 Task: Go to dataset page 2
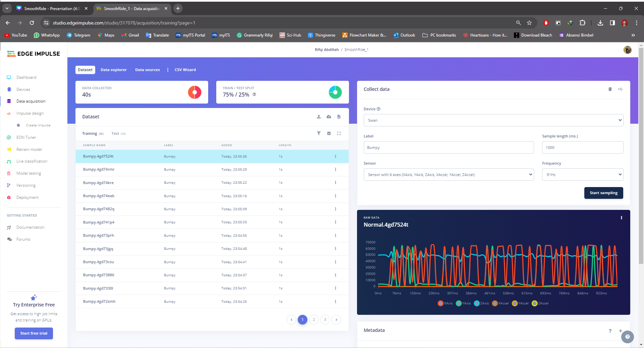314,320
